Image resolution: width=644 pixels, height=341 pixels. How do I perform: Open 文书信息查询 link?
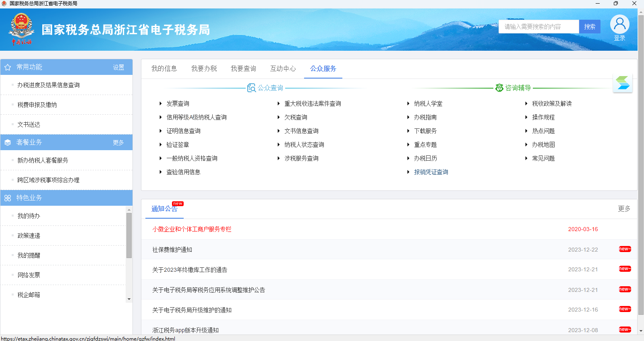point(301,131)
